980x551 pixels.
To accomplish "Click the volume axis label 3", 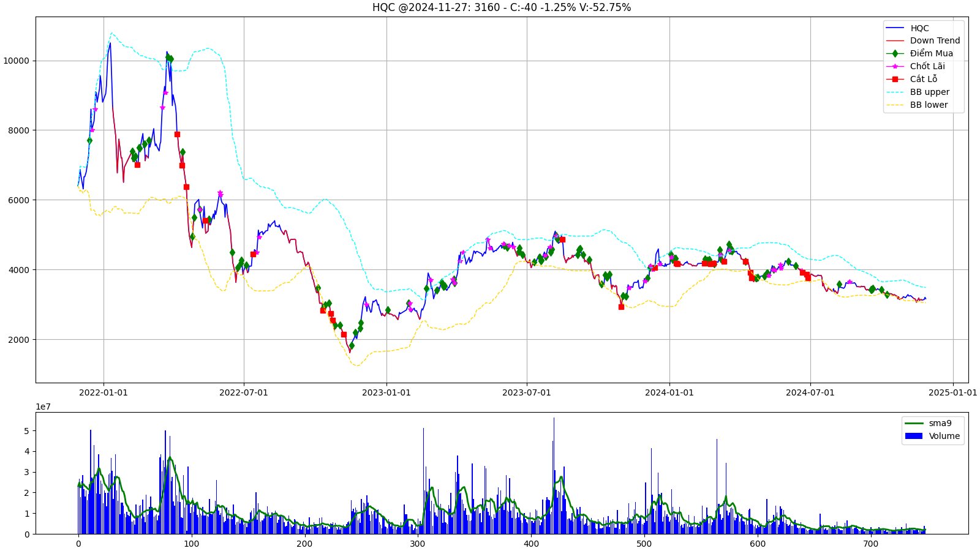I will (x=26, y=472).
